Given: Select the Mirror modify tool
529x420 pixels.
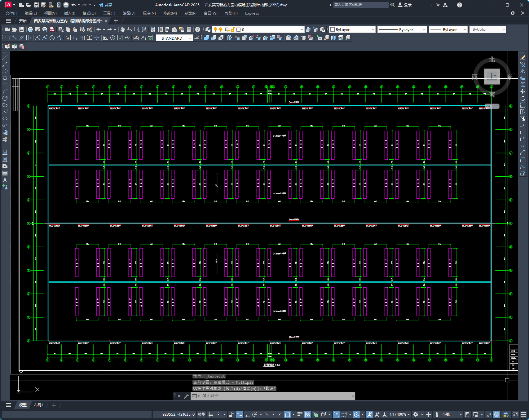Looking at the screenshot, I should coord(523,71).
